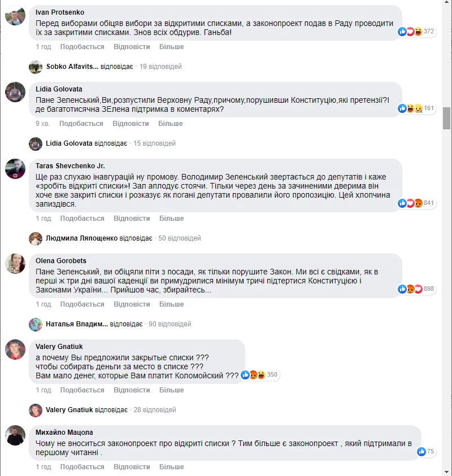This screenshot has height=476, width=452.
Task: Click the reaction emojis on Lidia Golovata's comment
Action: pos(410,108)
